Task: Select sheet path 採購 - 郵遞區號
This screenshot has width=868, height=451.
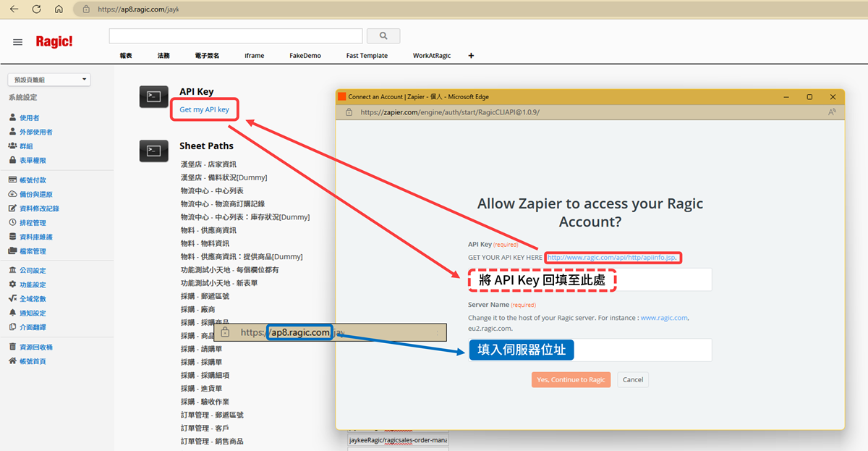Action: point(205,296)
